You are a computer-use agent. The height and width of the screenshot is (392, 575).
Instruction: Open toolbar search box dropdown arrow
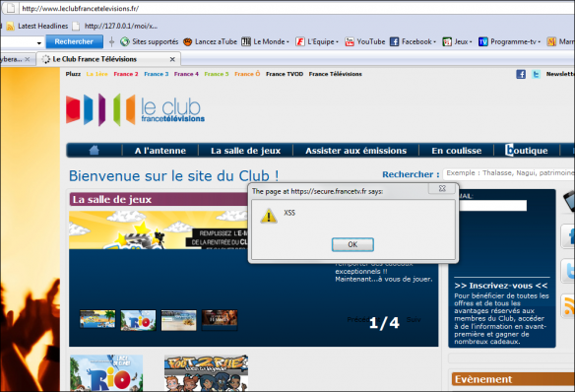point(38,43)
